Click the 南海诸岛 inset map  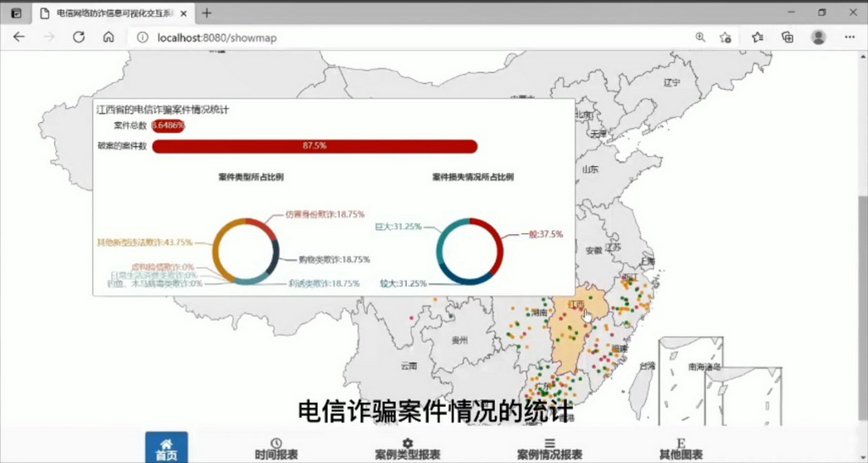click(x=720, y=382)
